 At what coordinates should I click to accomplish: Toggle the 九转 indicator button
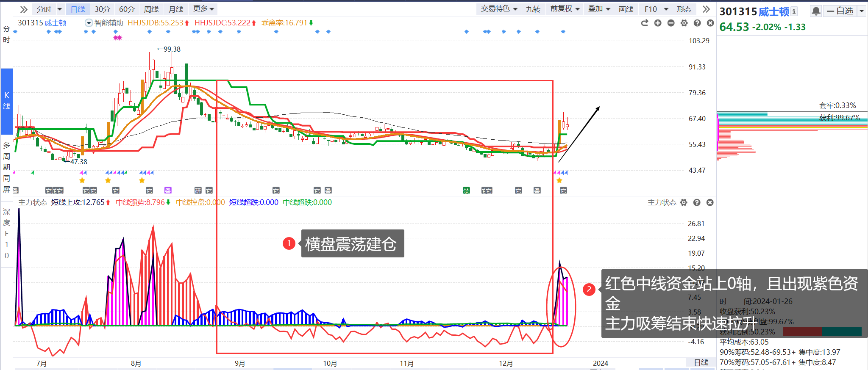tap(533, 9)
